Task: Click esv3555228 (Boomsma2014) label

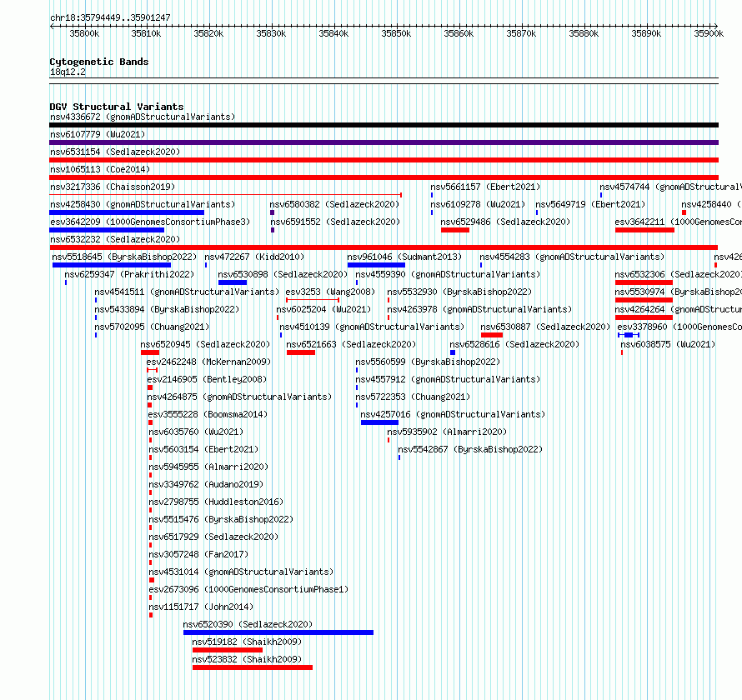Action: click(208, 414)
